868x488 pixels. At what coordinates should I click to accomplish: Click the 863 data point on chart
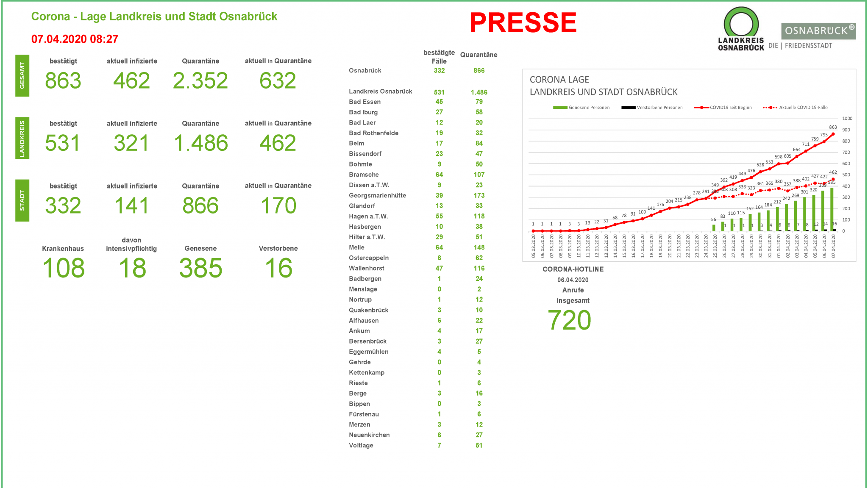point(833,134)
